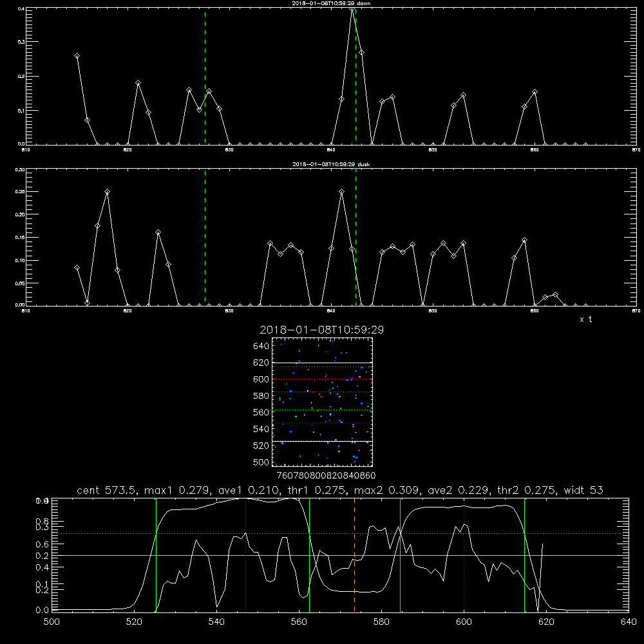Click the "600" label on the bottom plot x-axis

click(x=464, y=622)
